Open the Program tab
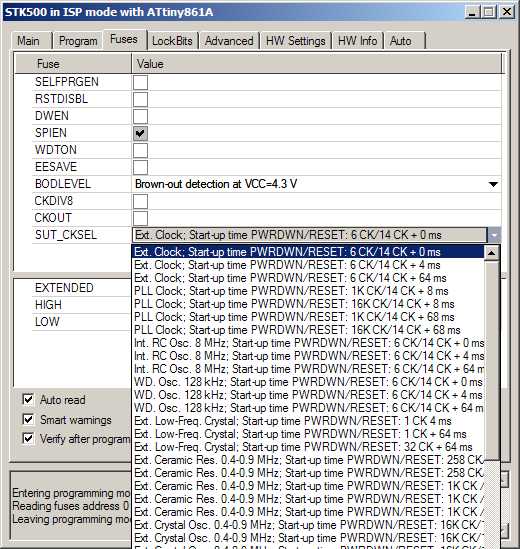The image size is (520, 549). pyautogui.click(x=78, y=41)
